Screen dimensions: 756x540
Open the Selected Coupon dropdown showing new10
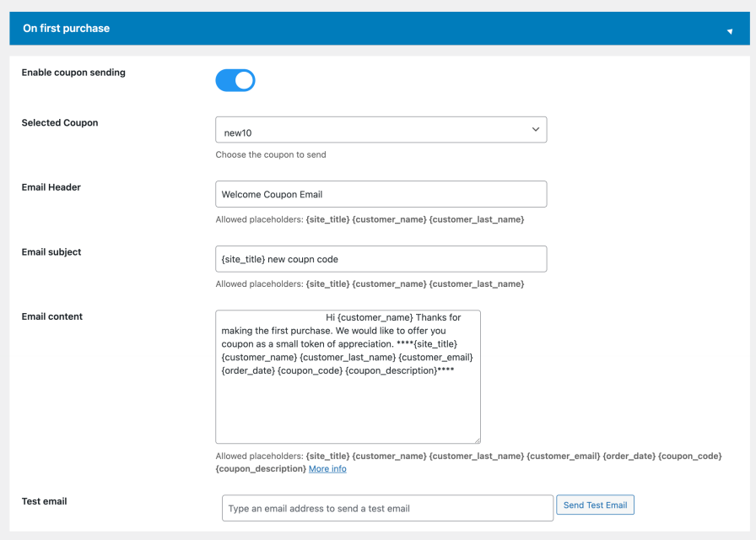pos(381,130)
